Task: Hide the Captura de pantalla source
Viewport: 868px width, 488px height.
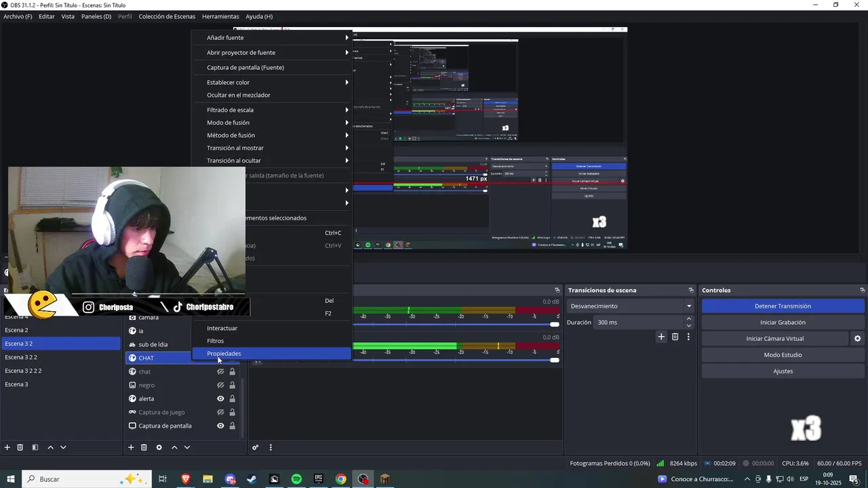Action: pos(220,426)
